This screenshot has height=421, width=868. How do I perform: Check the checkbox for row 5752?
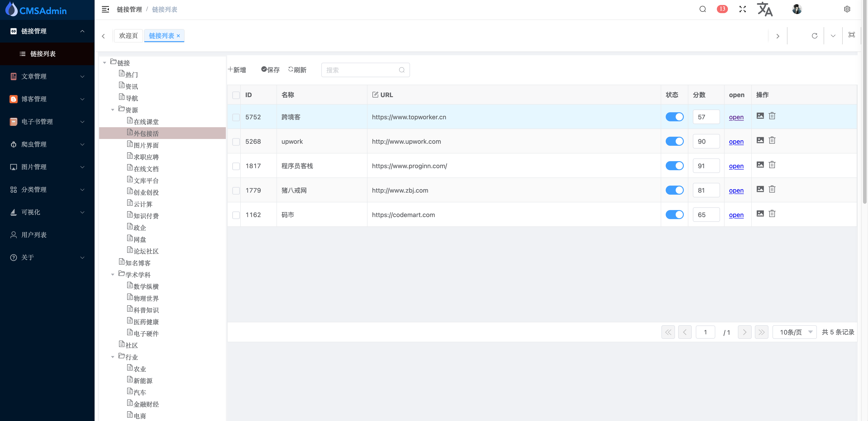236,117
